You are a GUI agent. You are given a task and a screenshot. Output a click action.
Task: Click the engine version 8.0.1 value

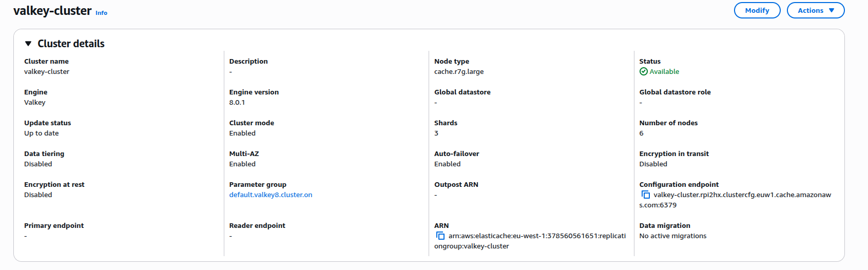click(x=237, y=103)
